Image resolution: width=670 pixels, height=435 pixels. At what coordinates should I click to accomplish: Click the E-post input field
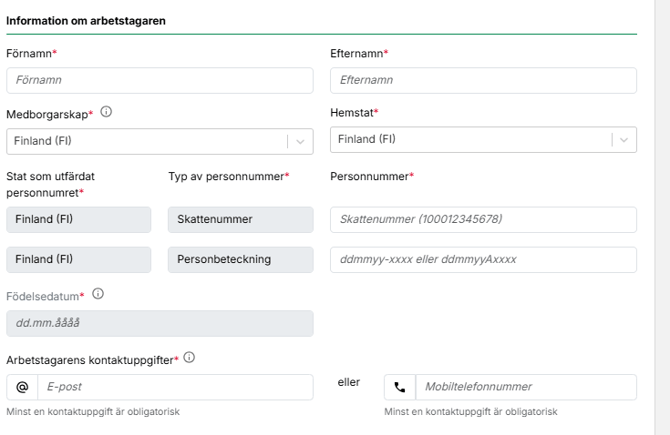tap(176, 387)
